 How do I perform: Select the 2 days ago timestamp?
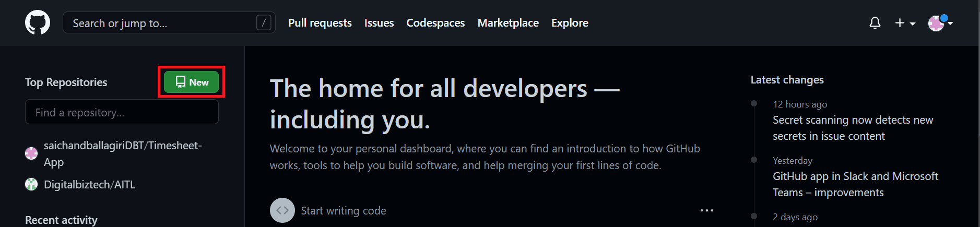pyautogui.click(x=795, y=217)
